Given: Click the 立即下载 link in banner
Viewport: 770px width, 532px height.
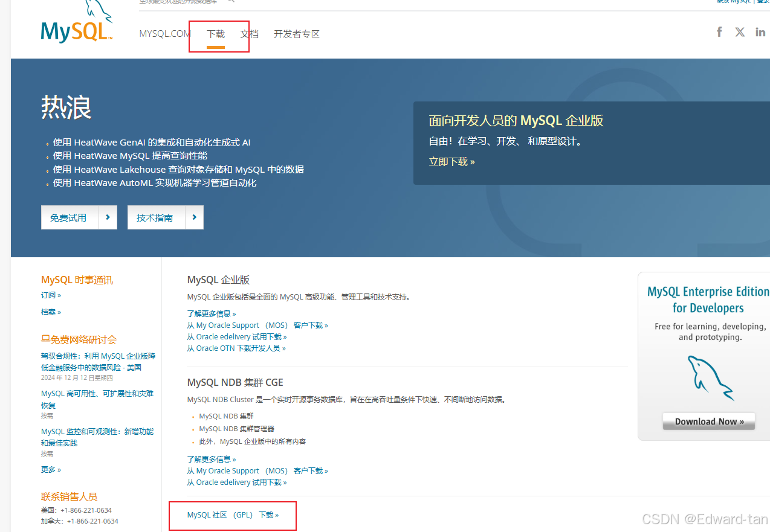Looking at the screenshot, I should 452,162.
